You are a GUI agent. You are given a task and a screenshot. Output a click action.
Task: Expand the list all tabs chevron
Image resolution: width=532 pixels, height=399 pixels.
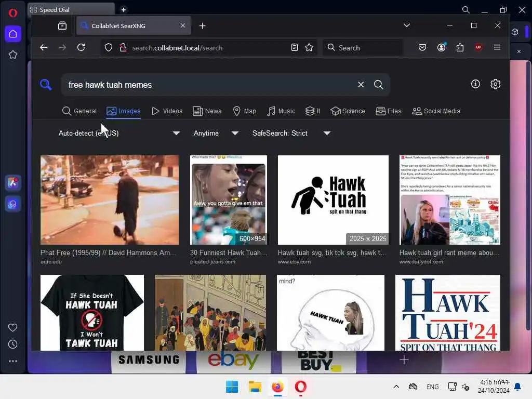pos(407,25)
